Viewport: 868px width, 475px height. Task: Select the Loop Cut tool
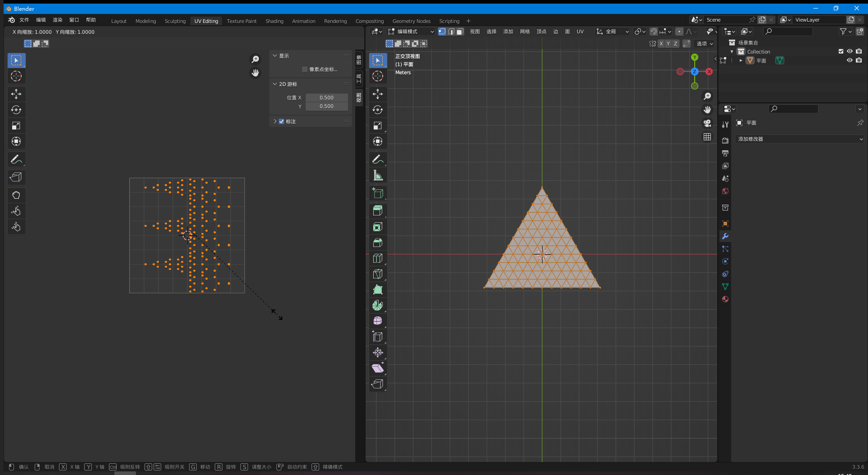(378, 258)
